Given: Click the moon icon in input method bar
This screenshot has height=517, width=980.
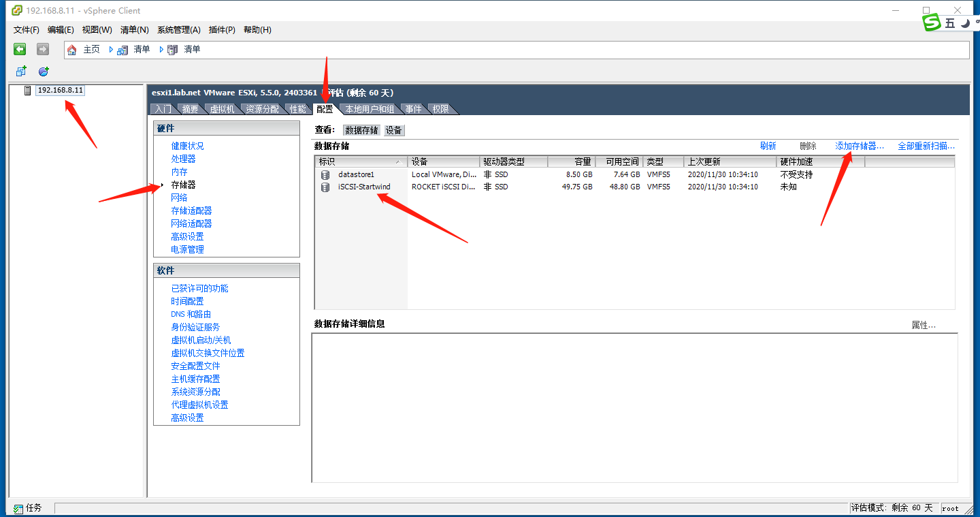Looking at the screenshot, I should (966, 23).
